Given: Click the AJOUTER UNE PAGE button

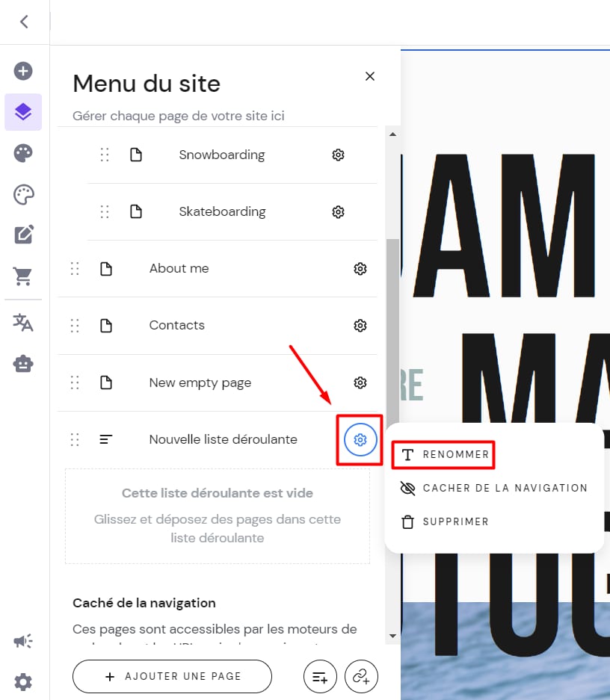Looking at the screenshot, I should point(172,677).
